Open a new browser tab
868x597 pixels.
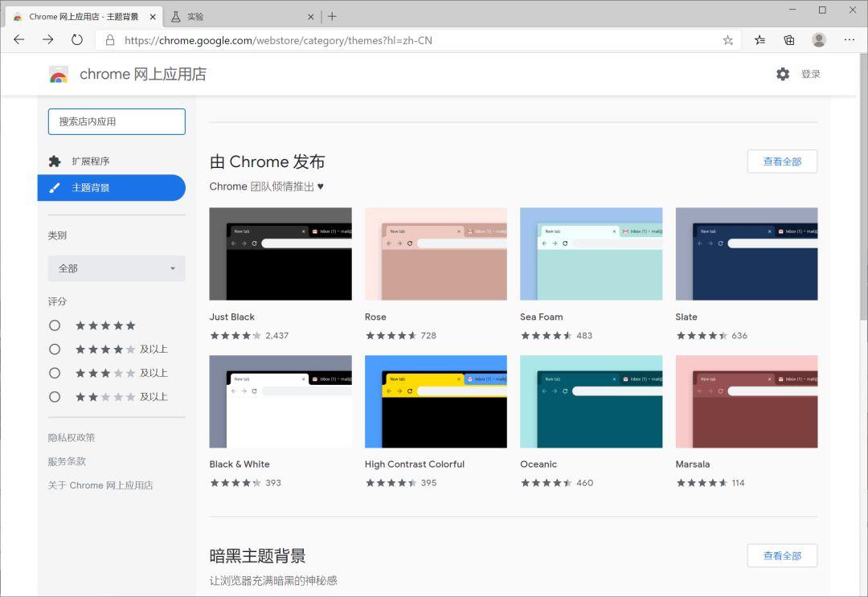click(332, 17)
